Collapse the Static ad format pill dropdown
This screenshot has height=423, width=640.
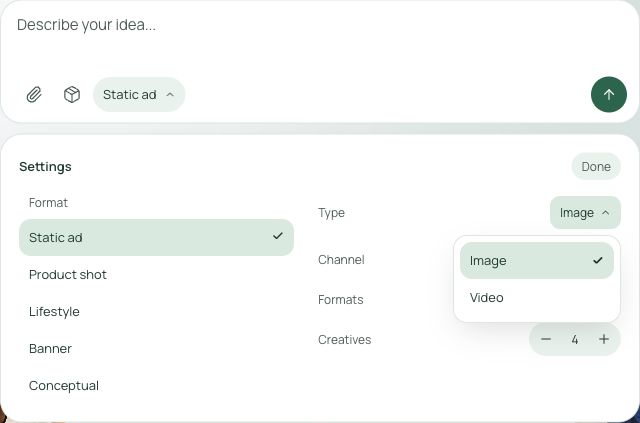[139, 95]
